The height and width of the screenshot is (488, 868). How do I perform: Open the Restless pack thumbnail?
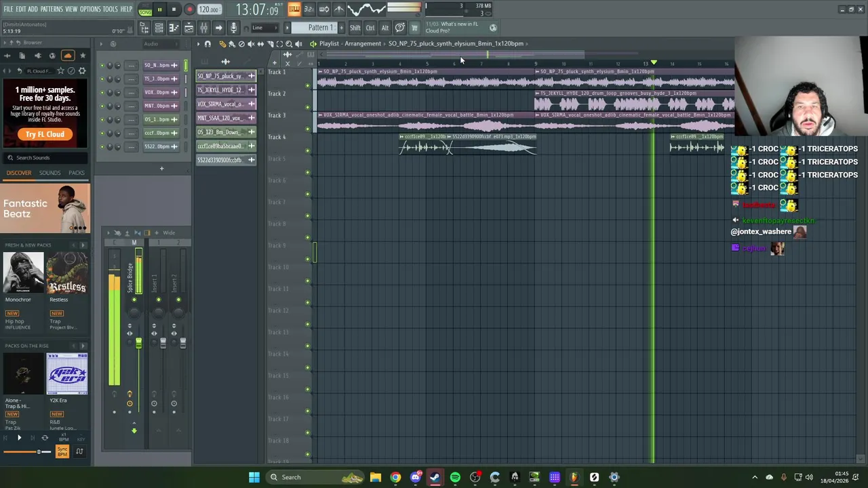tap(67, 272)
